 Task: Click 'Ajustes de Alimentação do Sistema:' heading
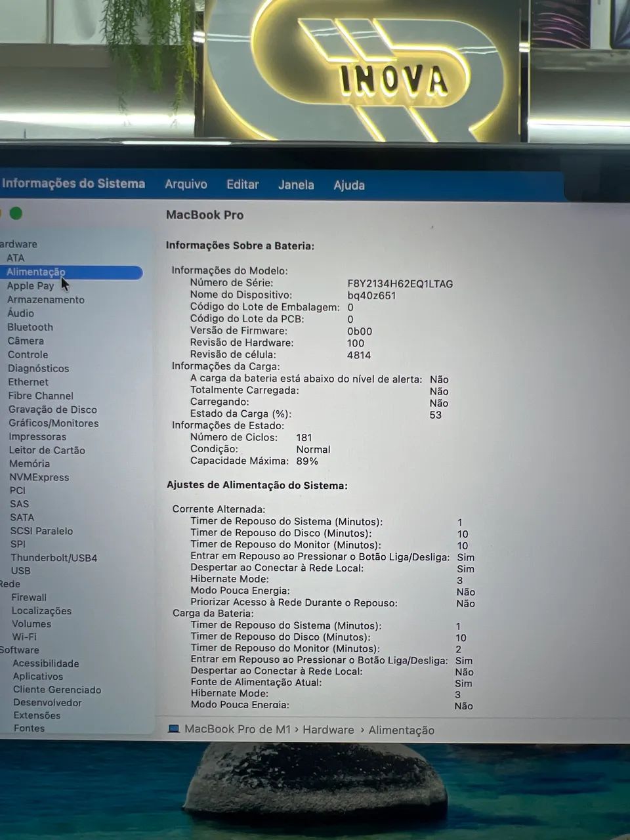[257, 486]
